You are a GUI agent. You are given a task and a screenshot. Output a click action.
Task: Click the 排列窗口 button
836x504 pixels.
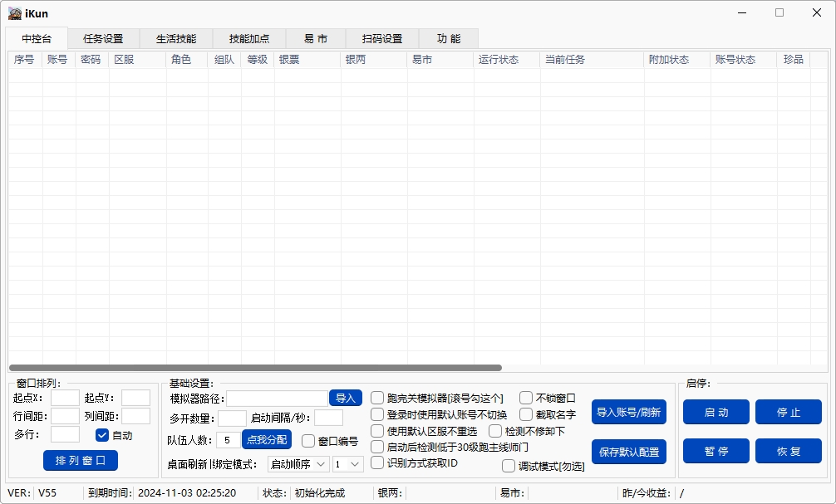coord(81,460)
